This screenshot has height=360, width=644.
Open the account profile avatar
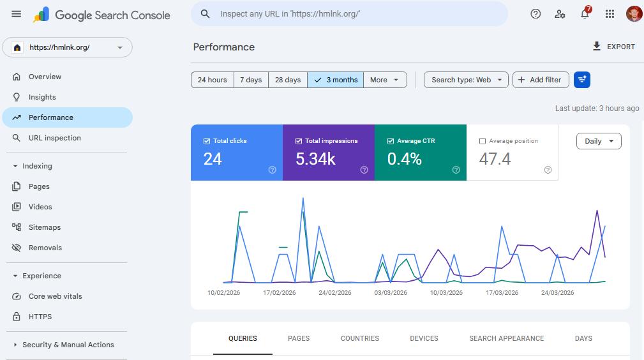[x=634, y=13]
